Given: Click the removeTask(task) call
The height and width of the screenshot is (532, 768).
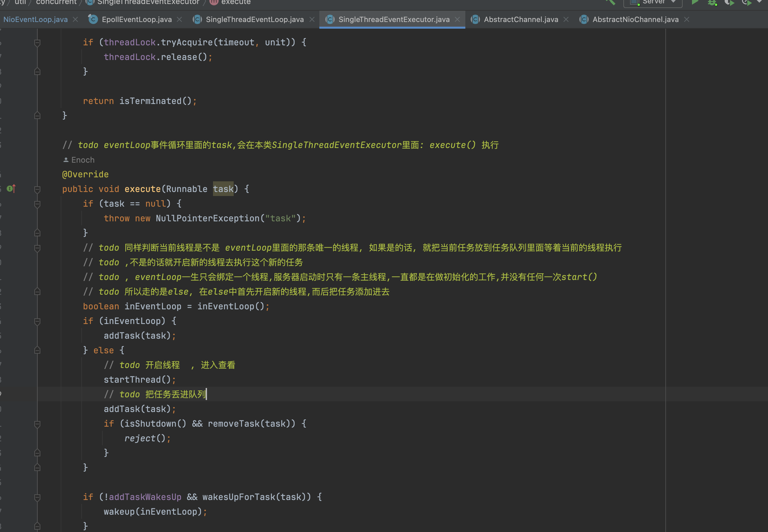Looking at the screenshot, I should click(x=252, y=424).
